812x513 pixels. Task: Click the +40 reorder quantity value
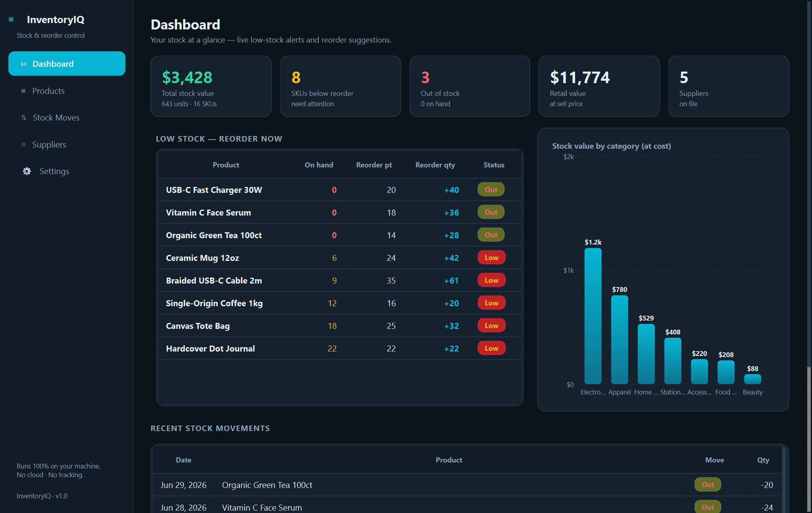point(451,190)
